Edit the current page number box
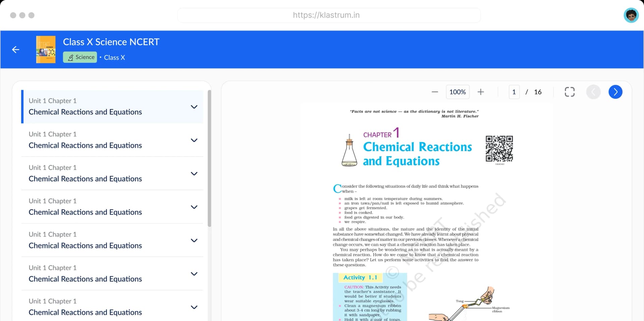644x321 pixels. [514, 92]
